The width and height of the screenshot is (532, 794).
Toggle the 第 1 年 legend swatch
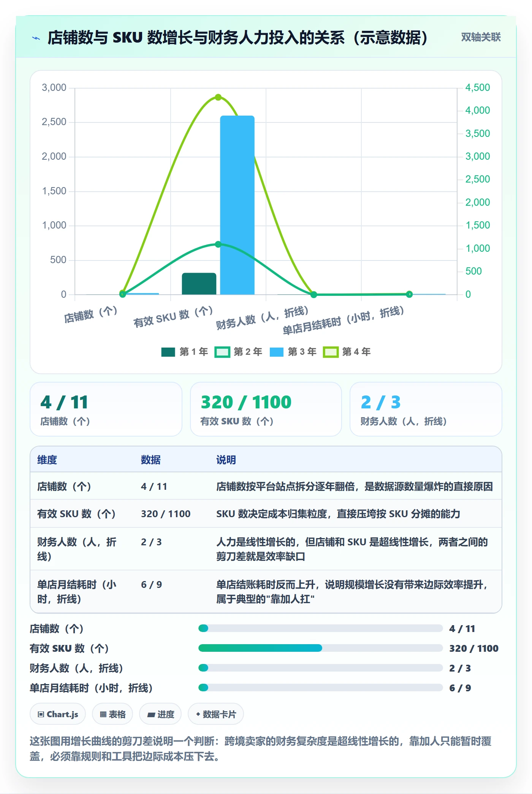point(168,352)
